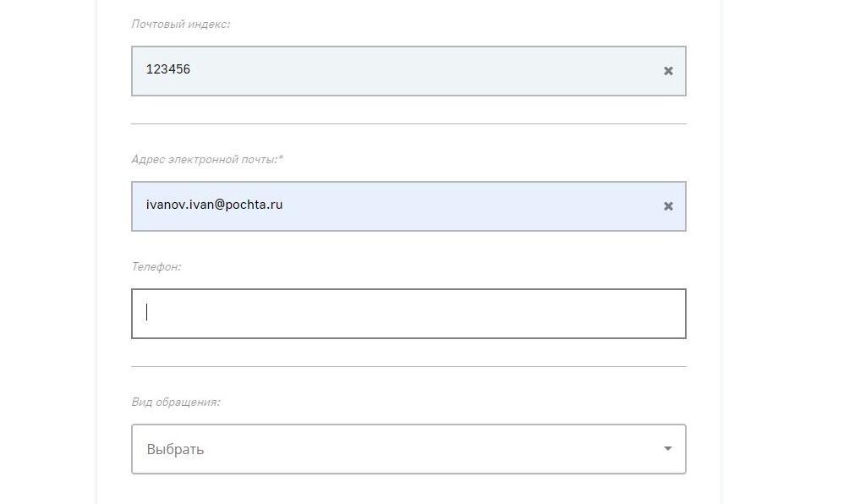Open the Вид обращения dropdown
The width and height of the screenshot is (849, 504).
(408, 449)
